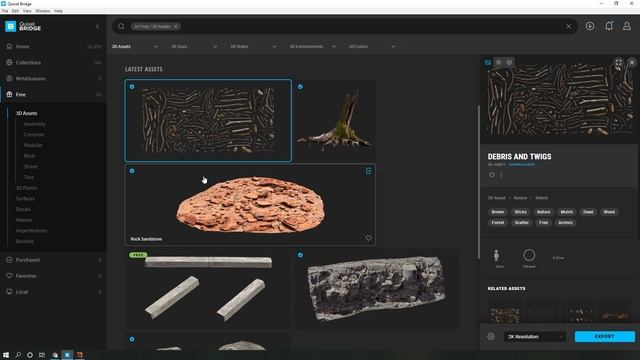Click the EXPORT button
640x360 pixels.
604,336
